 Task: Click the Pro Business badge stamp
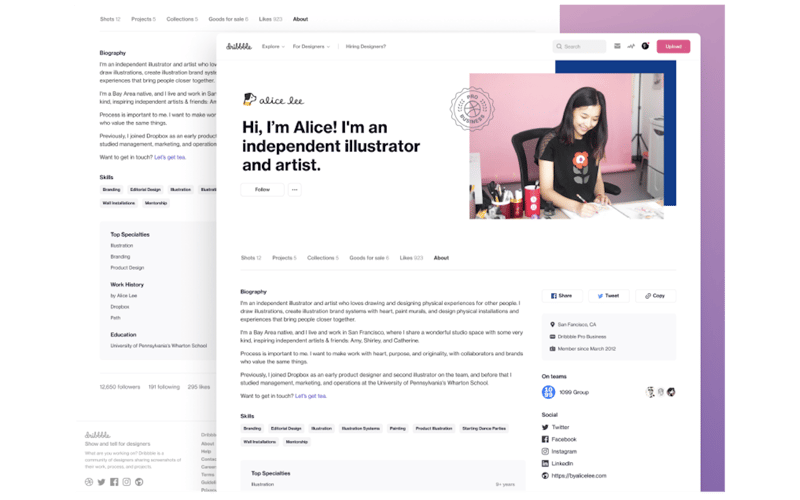(x=472, y=109)
